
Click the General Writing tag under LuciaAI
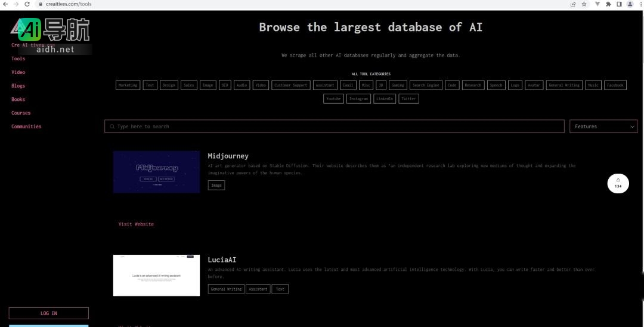click(x=227, y=289)
